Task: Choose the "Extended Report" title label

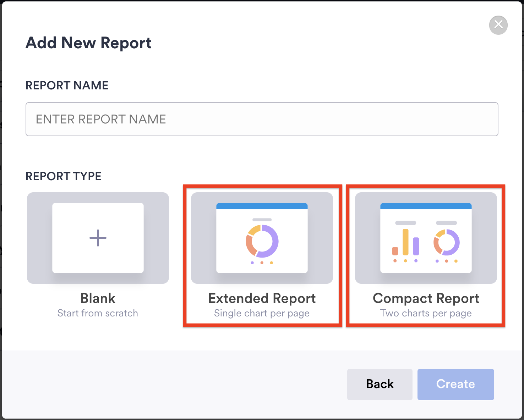Action: (x=262, y=298)
